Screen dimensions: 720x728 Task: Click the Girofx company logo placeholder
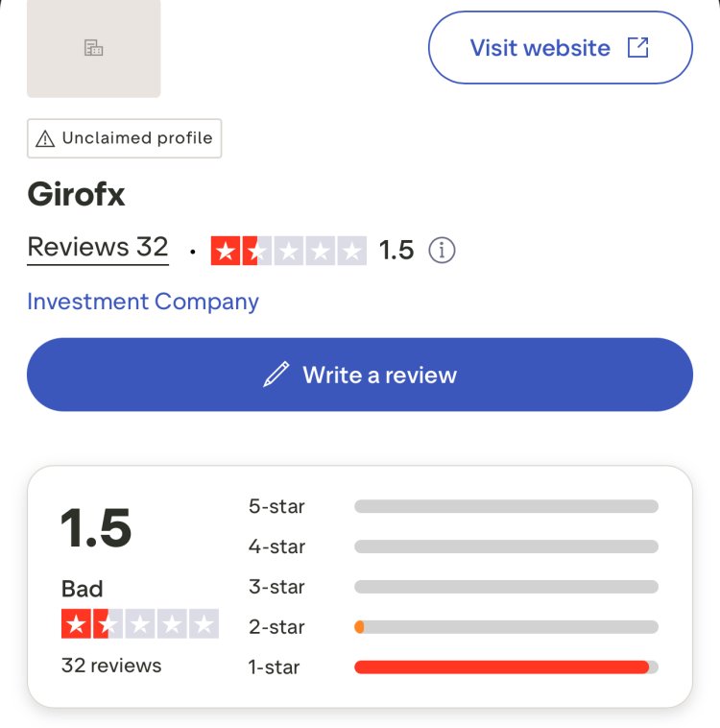click(x=94, y=48)
